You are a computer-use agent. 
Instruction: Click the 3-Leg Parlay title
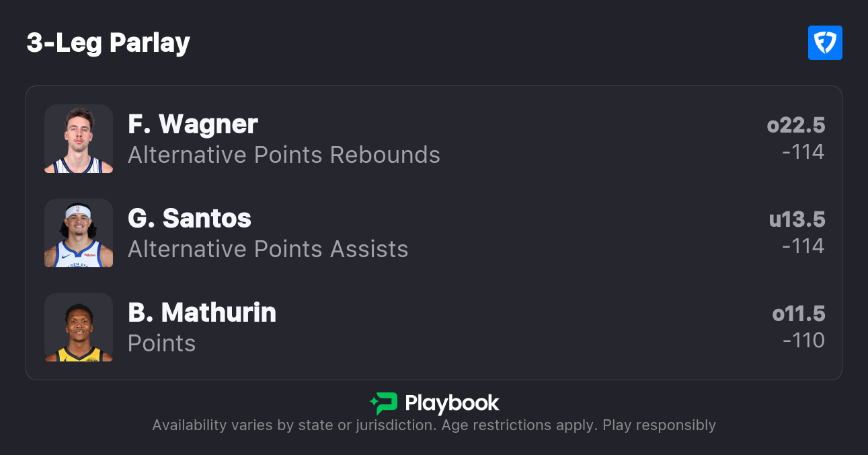pyautogui.click(x=108, y=43)
